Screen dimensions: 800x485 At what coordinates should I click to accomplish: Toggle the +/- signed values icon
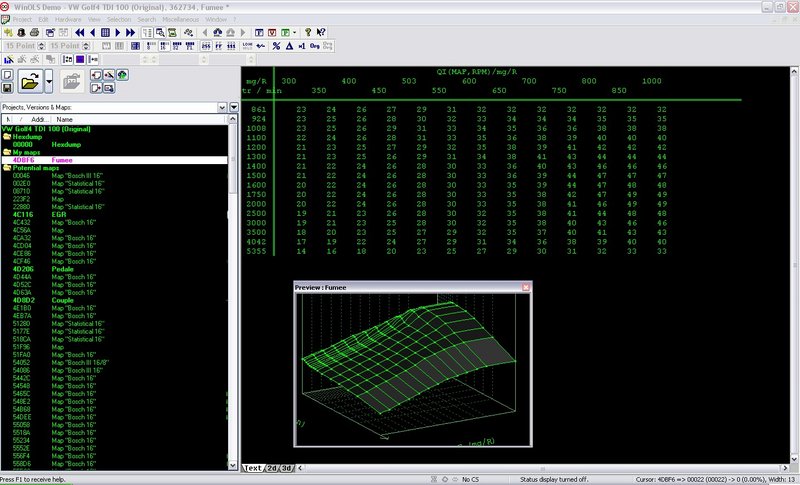[x=261, y=46]
